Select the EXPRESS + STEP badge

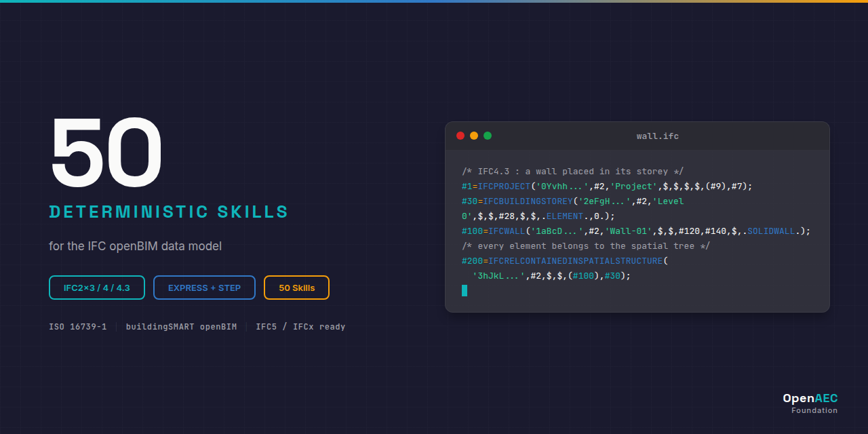[x=204, y=288]
